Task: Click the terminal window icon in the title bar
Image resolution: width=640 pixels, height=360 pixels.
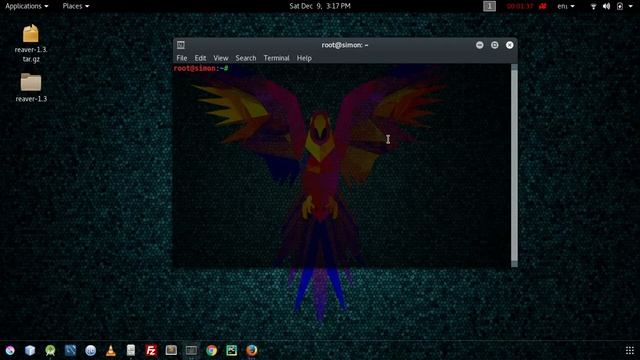Action: [x=181, y=45]
